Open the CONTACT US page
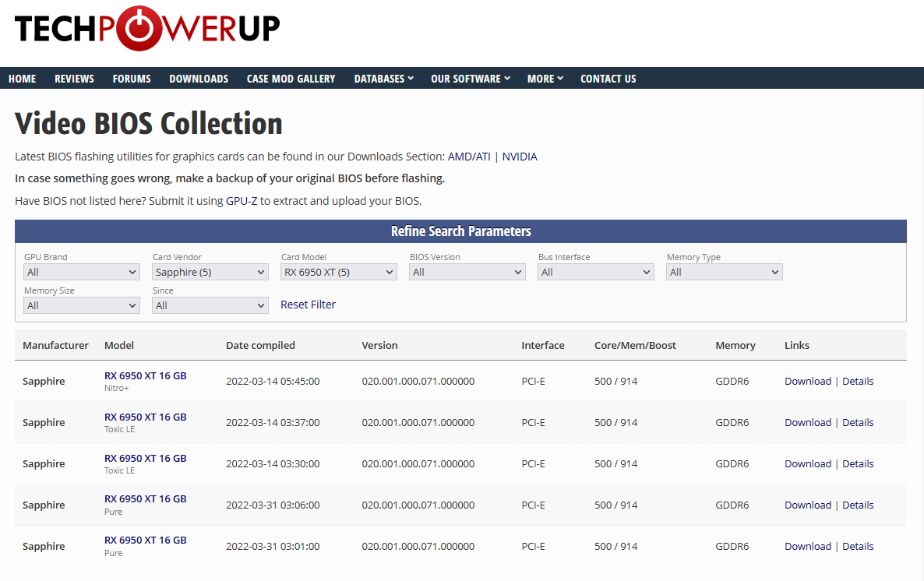The height and width of the screenshot is (581, 924). [x=608, y=79]
